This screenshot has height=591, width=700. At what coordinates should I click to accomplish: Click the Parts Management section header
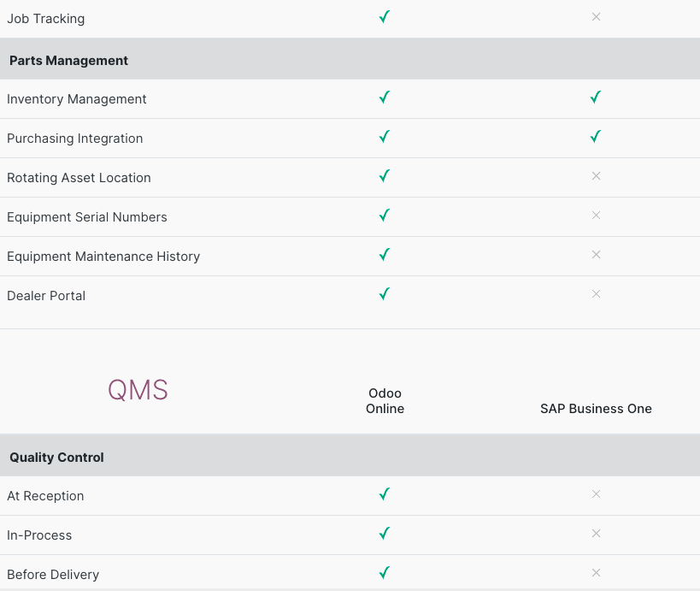(x=69, y=61)
